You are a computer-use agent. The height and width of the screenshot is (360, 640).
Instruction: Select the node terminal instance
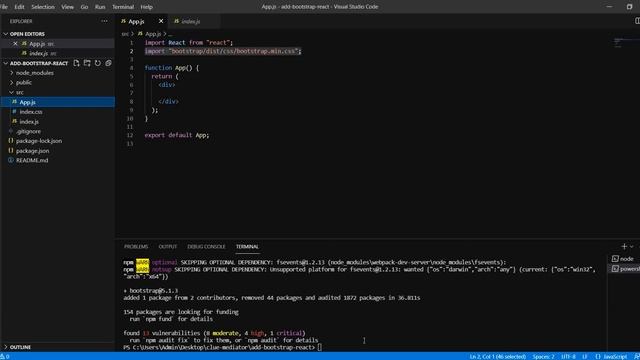coord(623,259)
